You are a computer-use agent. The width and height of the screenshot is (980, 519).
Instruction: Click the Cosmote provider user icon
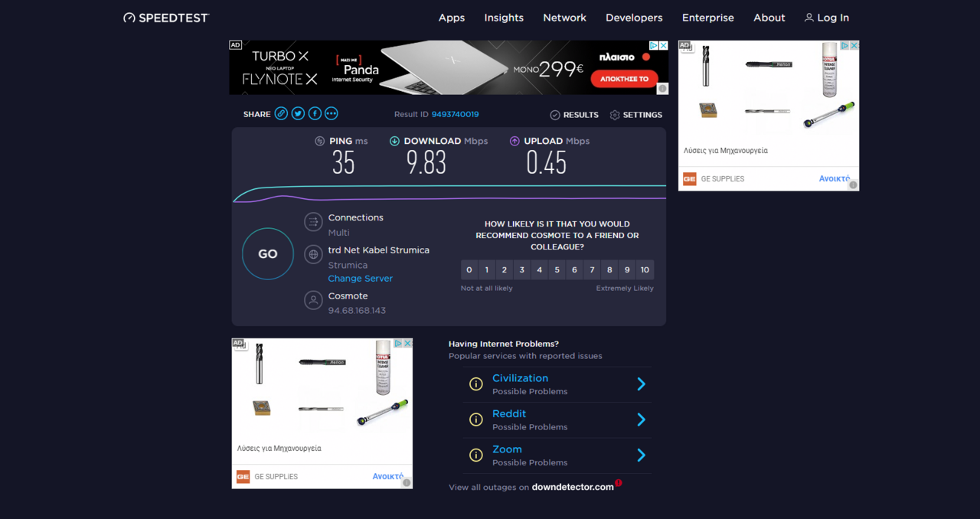point(313,300)
